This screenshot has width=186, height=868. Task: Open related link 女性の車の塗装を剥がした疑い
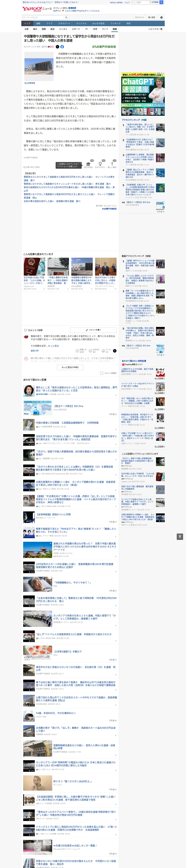[x=52, y=201]
